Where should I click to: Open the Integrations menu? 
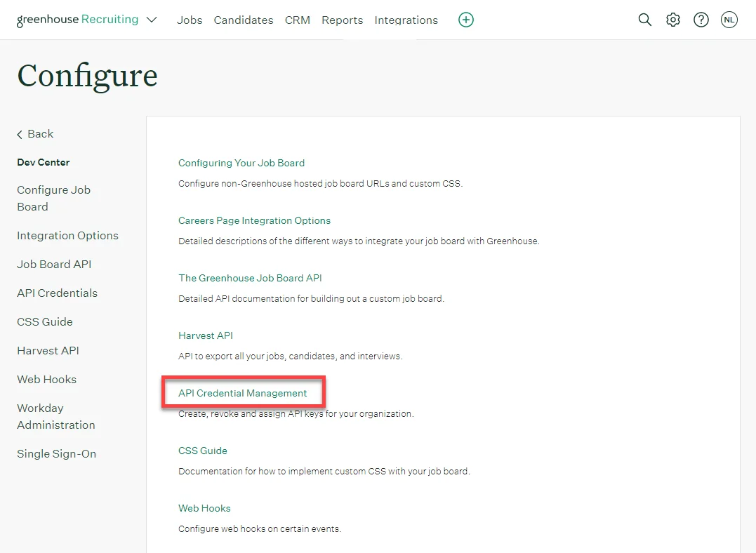click(x=406, y=20)
